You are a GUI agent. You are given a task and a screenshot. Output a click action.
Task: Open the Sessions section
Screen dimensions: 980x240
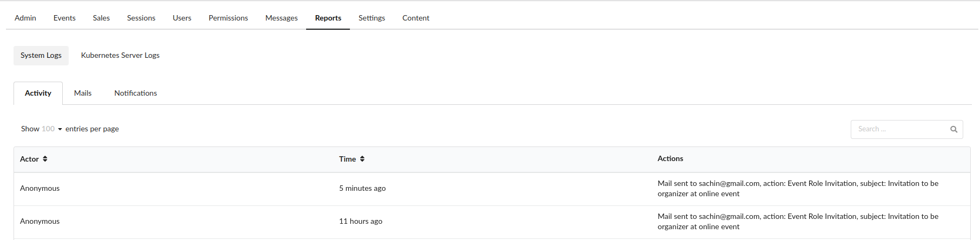[141, 18]
